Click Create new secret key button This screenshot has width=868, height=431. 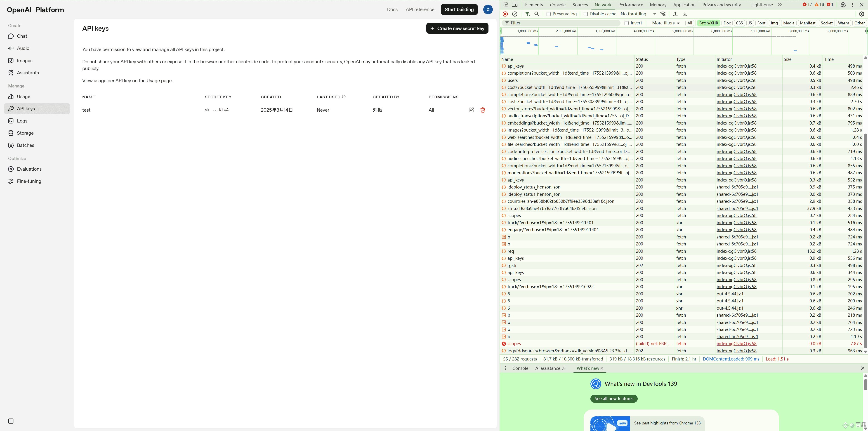[457, 28]
